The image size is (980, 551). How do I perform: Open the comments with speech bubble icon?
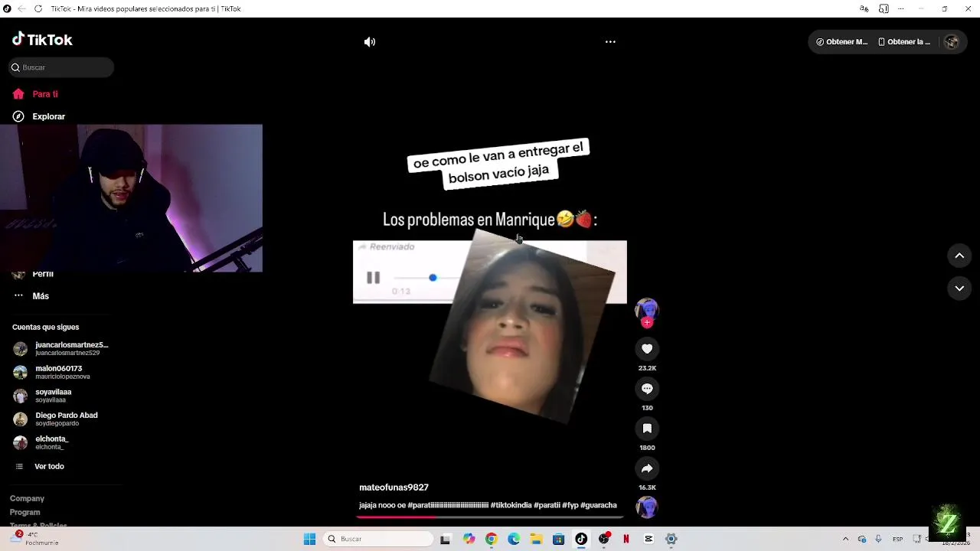(647, 389)
